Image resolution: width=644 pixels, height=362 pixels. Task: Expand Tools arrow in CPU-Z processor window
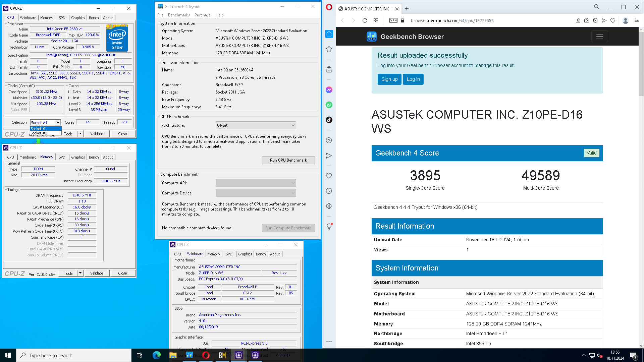tap(80, 134)
